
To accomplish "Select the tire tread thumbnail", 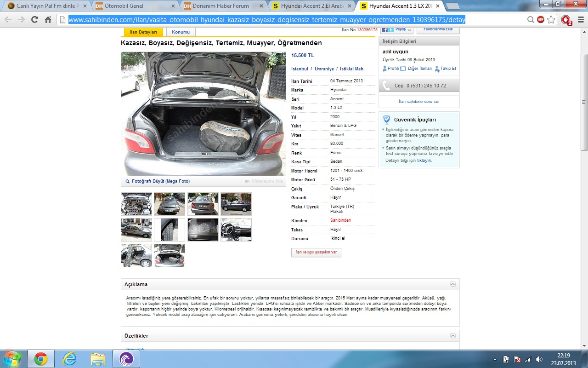I will 170,230.
